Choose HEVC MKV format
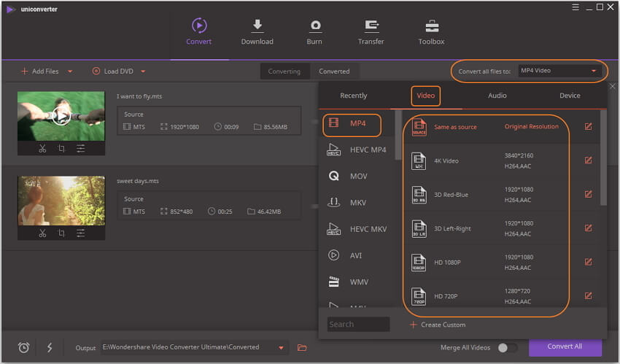Viewport: 620px width, 364px height. click(x=357, y=229)
